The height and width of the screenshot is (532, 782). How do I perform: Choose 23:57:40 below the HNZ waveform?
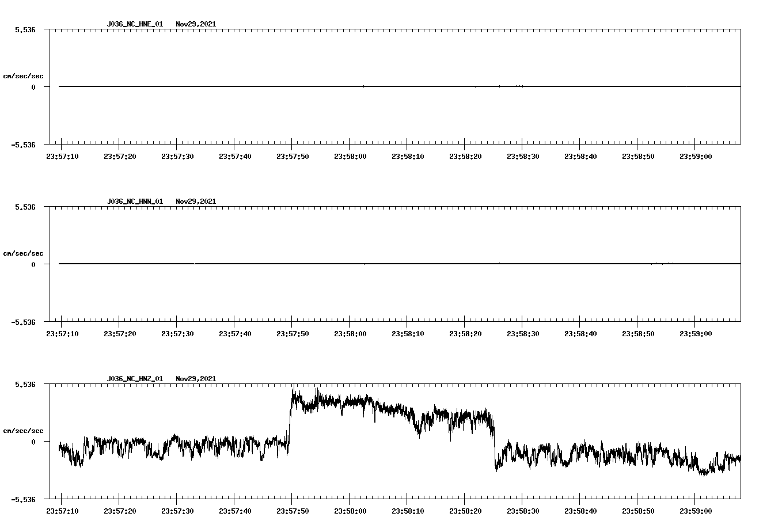point(235,511)
